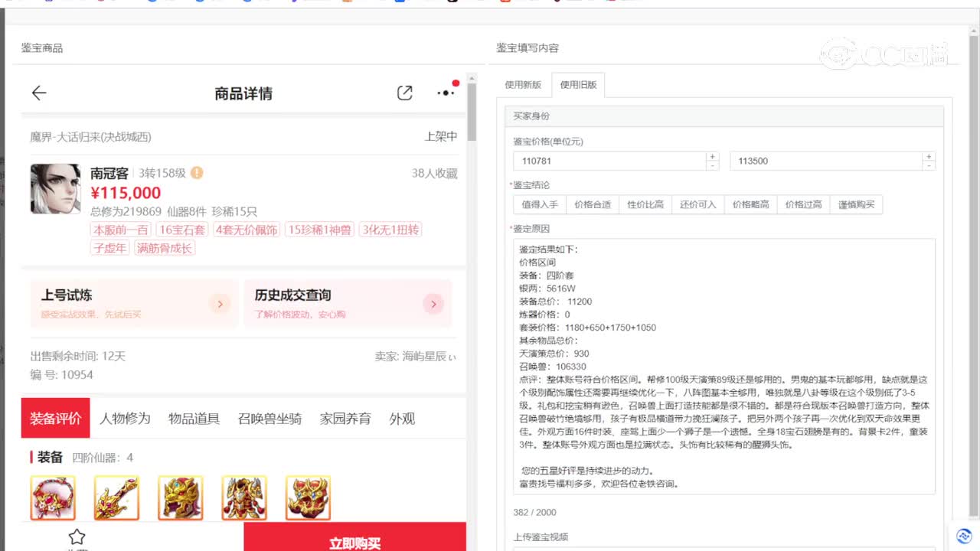Click the favorite star icon

click(77, 537)
